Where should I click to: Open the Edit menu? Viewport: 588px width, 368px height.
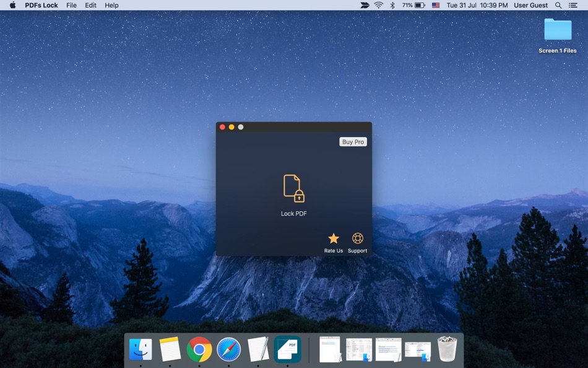coord(90,5)
